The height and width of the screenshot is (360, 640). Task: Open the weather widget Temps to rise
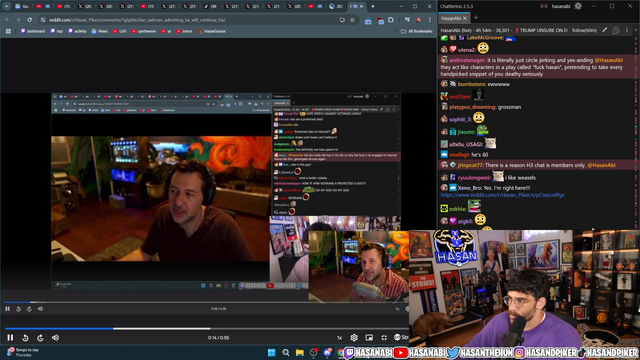point(23,352)
